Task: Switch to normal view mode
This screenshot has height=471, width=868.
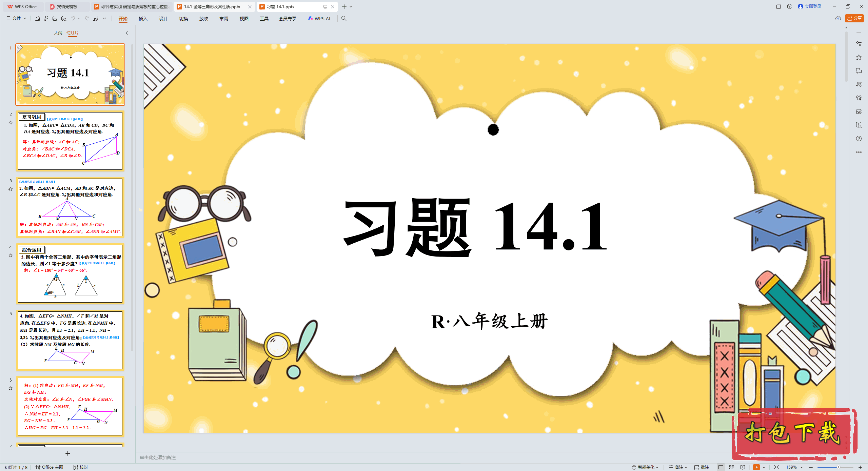Action: (721, 467)
